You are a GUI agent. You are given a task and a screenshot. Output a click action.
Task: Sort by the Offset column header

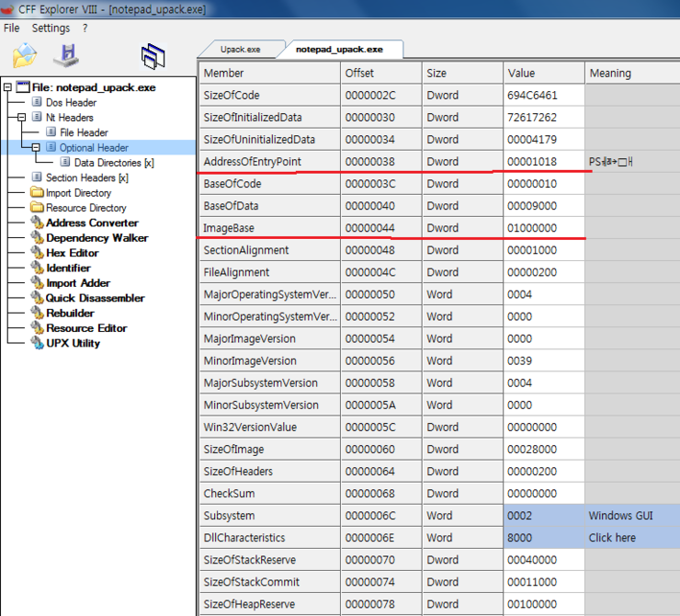point(381,73)
